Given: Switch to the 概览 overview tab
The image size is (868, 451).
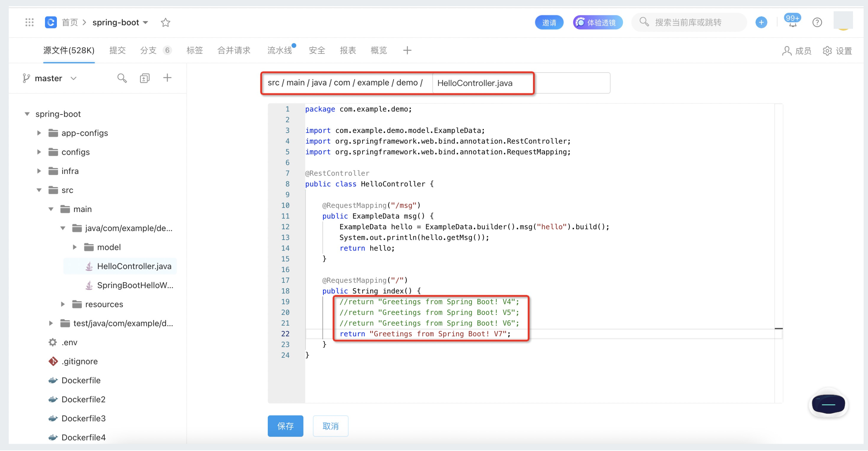Looking at the screenshot, I should (378, 51).
